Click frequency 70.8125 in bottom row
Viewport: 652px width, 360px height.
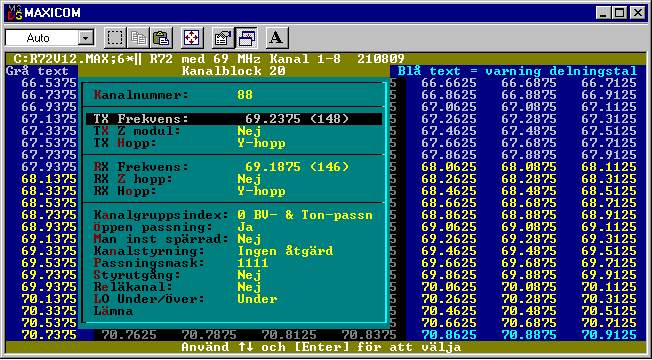point(289,335)
